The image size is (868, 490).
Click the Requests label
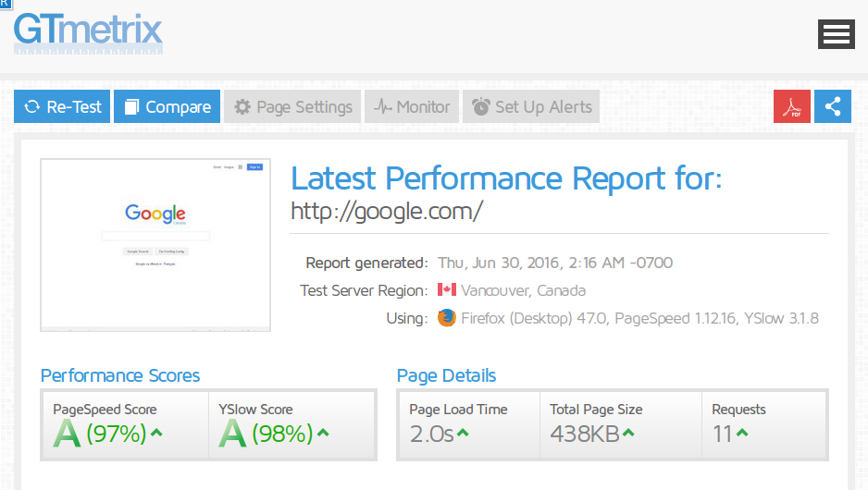(739, 410)
